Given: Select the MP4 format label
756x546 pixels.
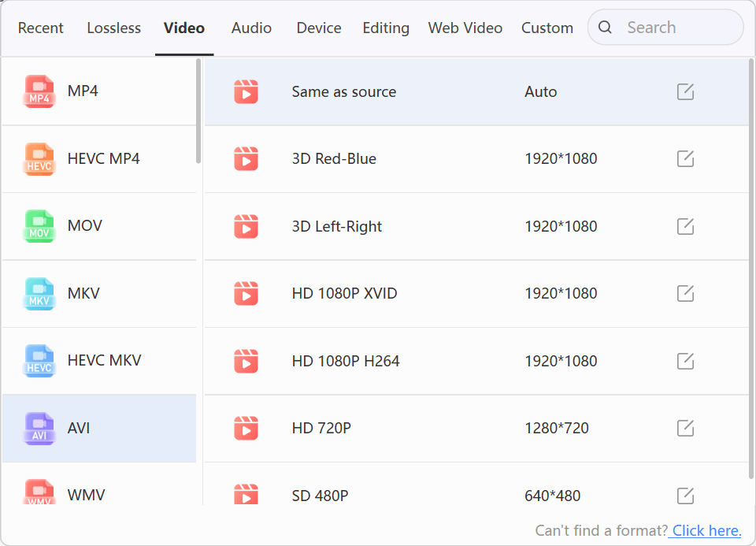Looking at the screenshot, I should coord(83,91).
